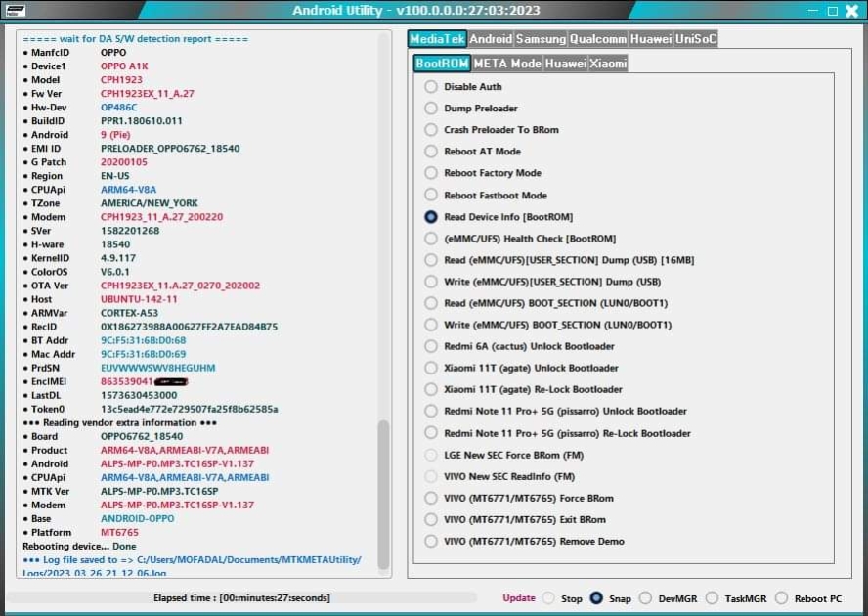Open the Qualcomm tab
868x616 pixels.
(598, 39)
